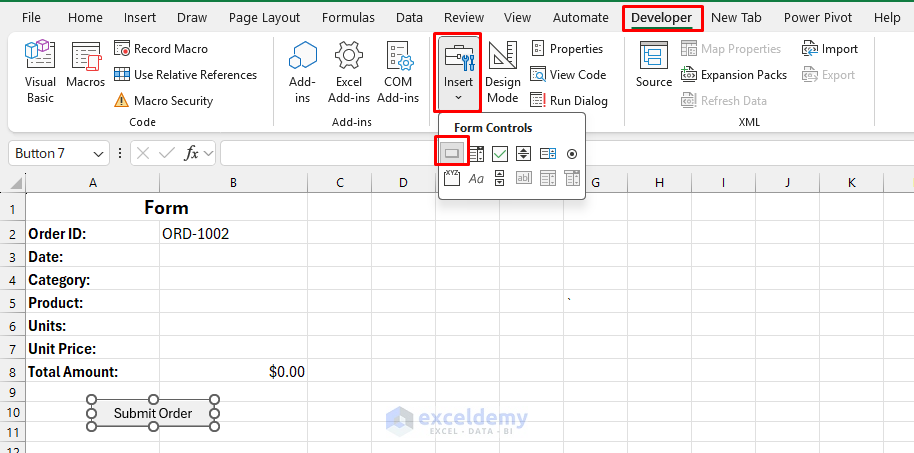This screenshot has width=914, height=453.
Task: Expand the formula bar function dropdown arrow
Action: 209,154
